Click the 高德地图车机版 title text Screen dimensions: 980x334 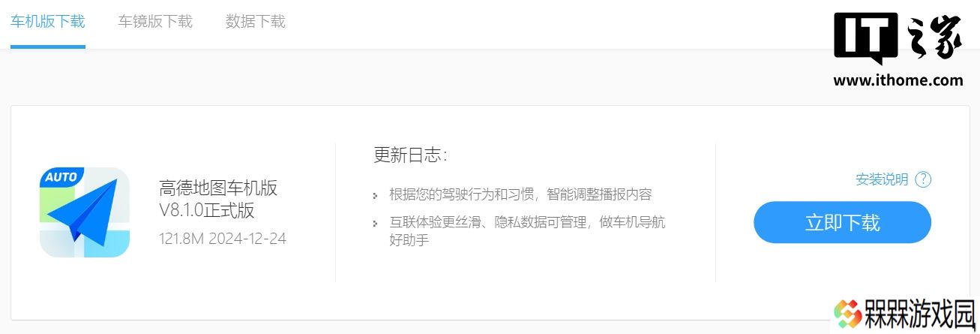[218, 188]
